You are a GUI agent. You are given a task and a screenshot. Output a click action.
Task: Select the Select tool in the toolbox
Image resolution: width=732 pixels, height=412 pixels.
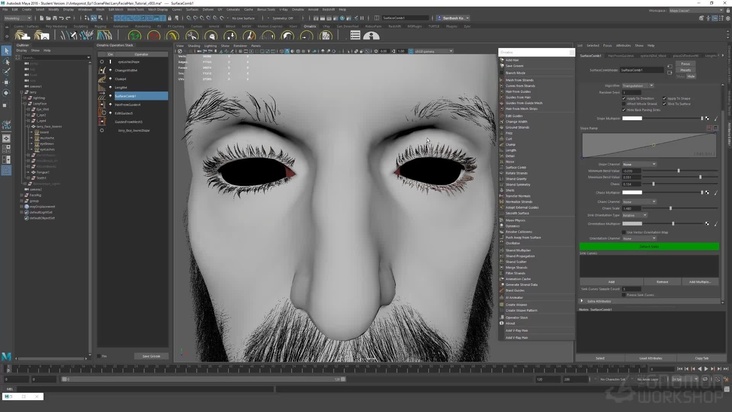(x=6, y=51)
